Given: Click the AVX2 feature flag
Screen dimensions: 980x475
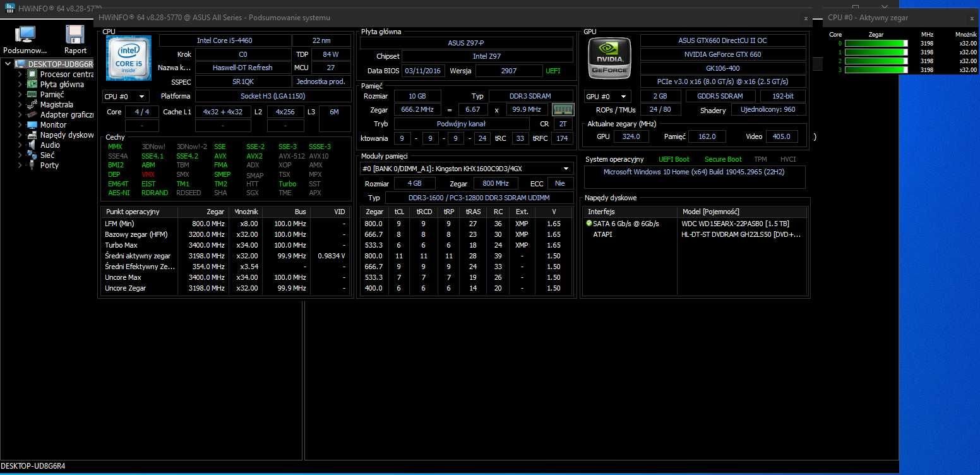Looking at the screenshot, I should pos(254,156).
